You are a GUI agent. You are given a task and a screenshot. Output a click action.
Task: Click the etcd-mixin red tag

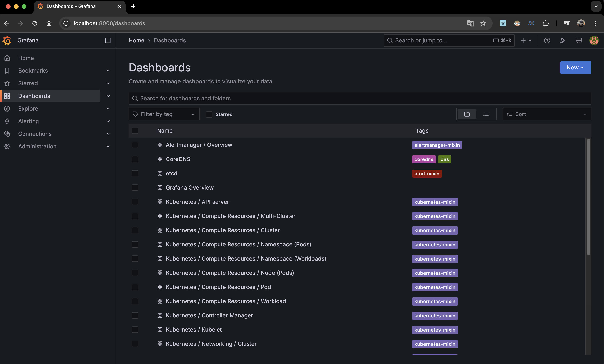(x=427, y=174)
